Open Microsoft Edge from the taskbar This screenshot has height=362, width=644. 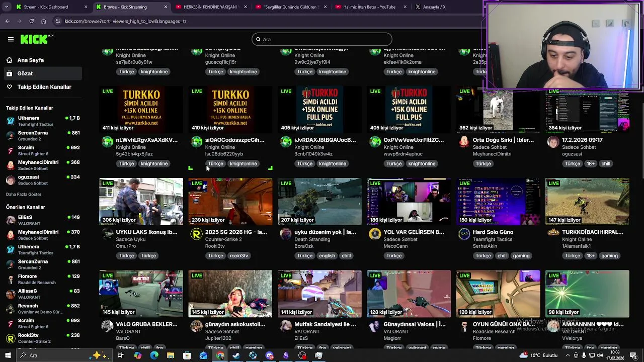click(x=154, y=355)
